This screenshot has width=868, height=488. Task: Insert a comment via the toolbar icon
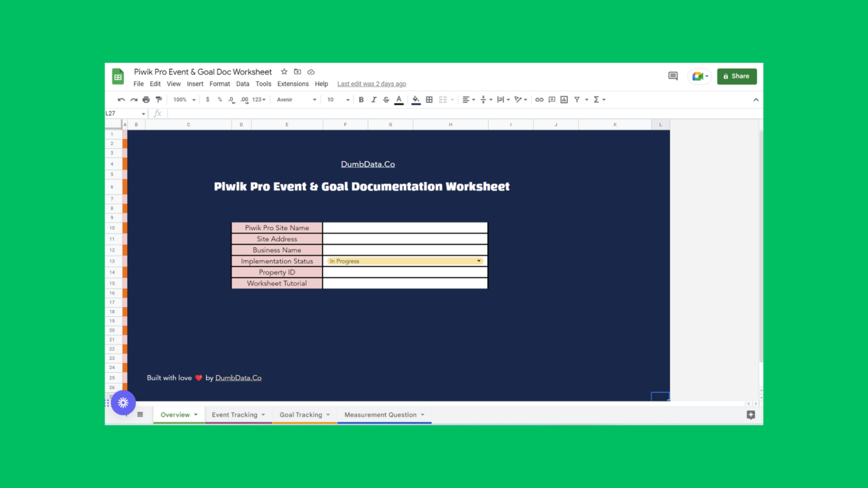[551, 99]
